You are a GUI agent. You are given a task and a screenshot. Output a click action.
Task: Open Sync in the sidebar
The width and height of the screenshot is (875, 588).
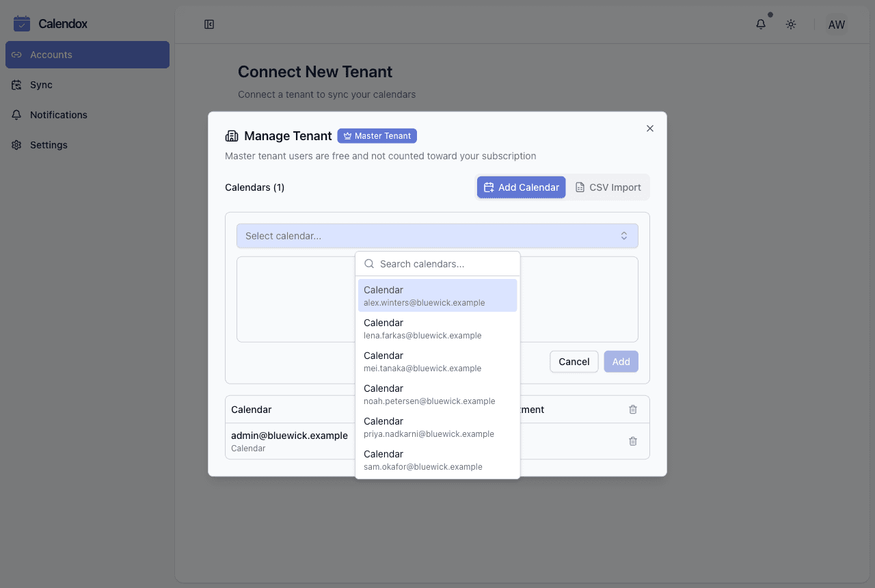click(87, 85)
